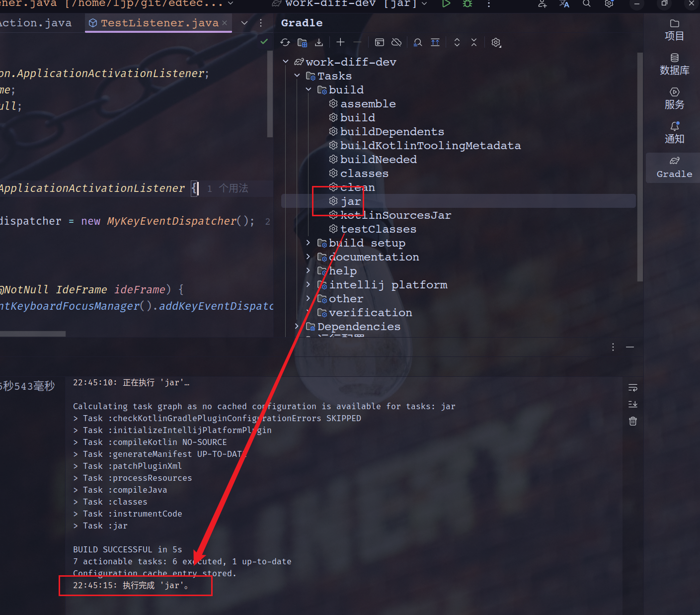Screen dimensions: 700x615
Task: Select the assemble Gradle task
Action: 368,104
